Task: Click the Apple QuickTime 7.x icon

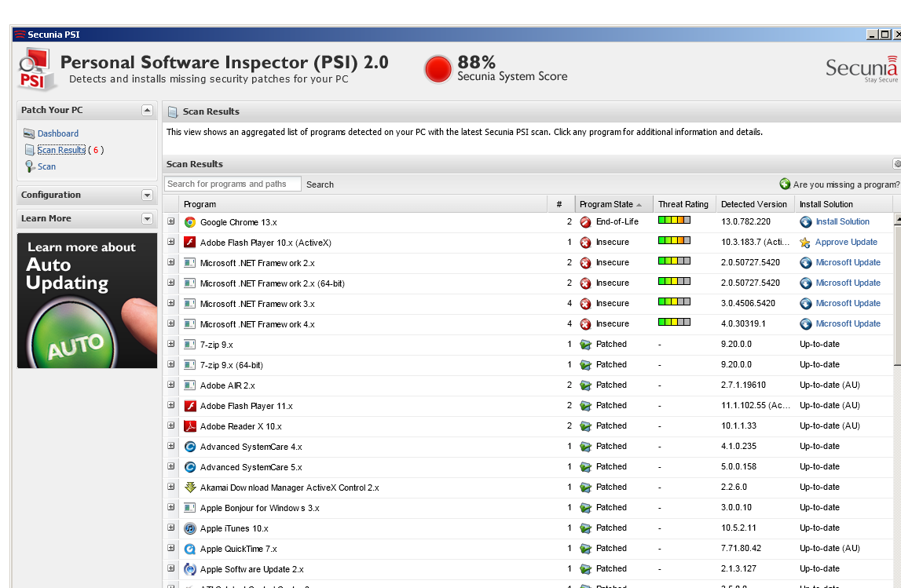Action: 189,549
